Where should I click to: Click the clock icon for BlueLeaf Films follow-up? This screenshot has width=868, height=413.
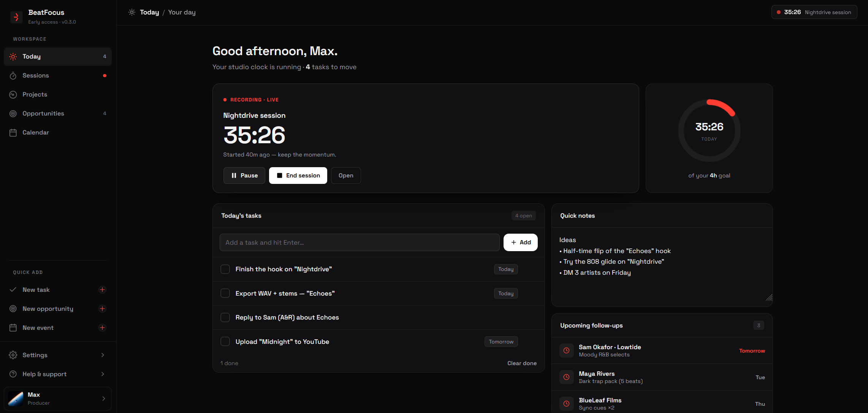click(566, 404)
